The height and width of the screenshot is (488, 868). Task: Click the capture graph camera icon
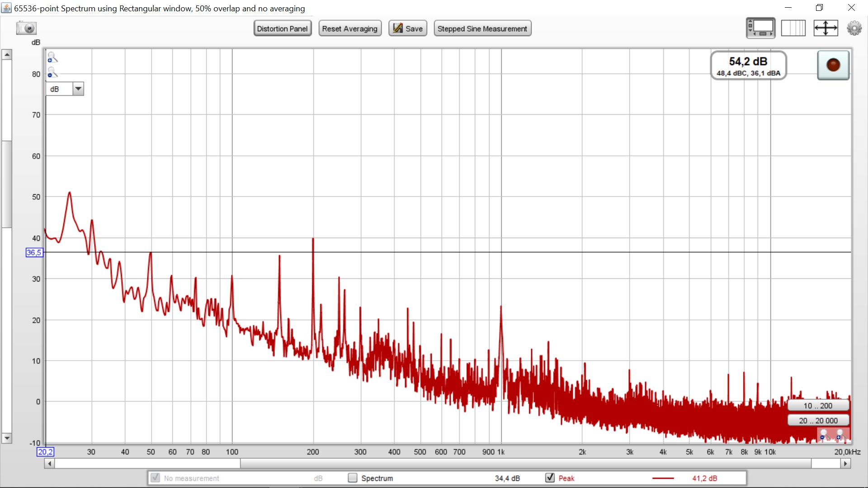tap(26, 28)
